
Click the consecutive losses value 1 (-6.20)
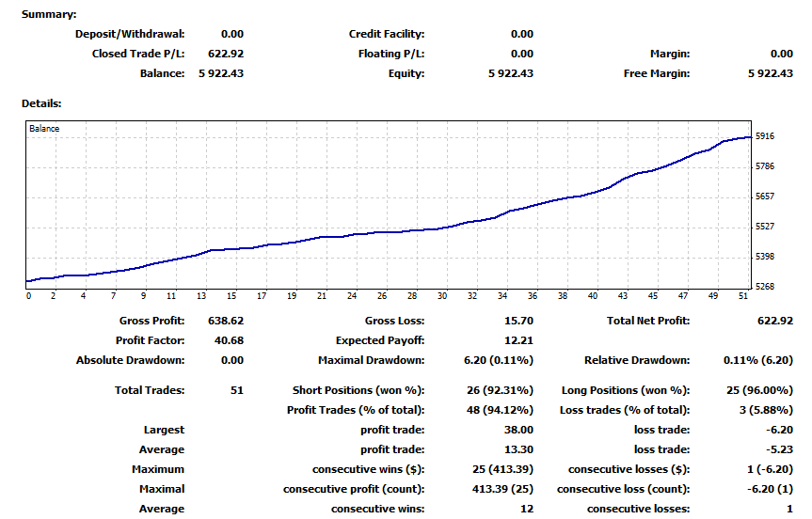[x=770, y=469]
